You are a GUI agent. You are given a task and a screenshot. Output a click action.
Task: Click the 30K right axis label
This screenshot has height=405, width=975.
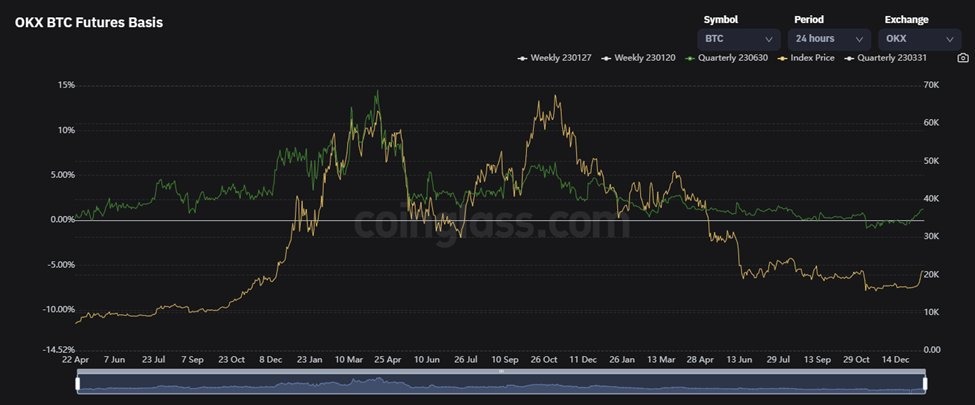932,236
